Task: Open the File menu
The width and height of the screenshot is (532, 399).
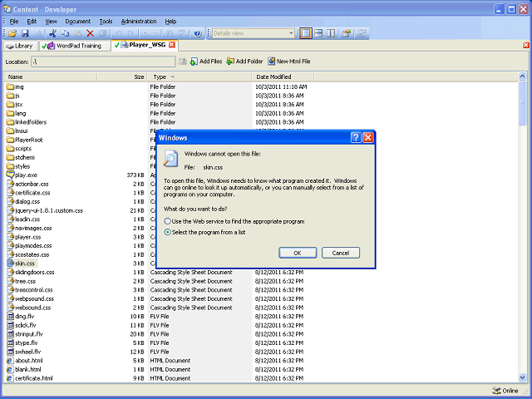Action: coord(14,22)
